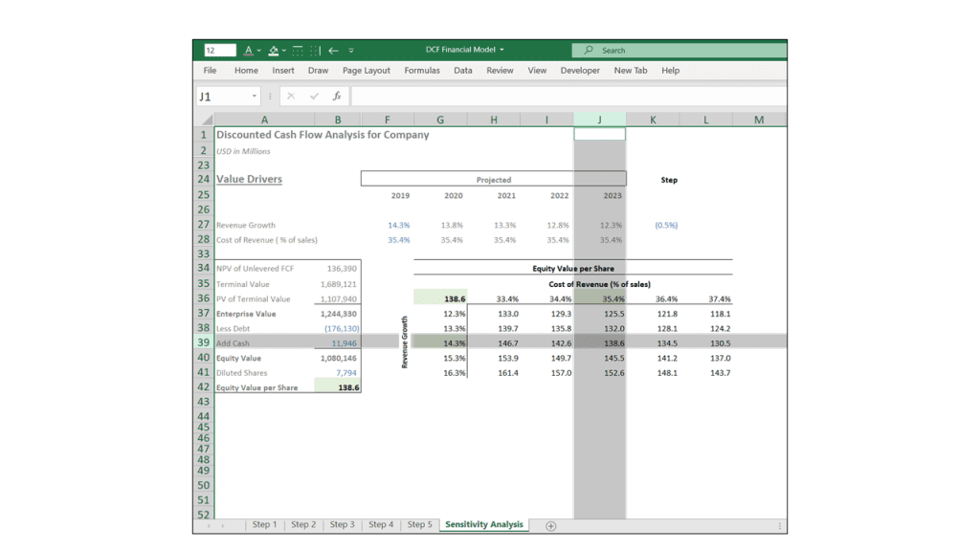The width and height of the screenshot is (980, 551).
Task: Select the Borders icon on Quick Access Toolbar
Action: [299, 50]
